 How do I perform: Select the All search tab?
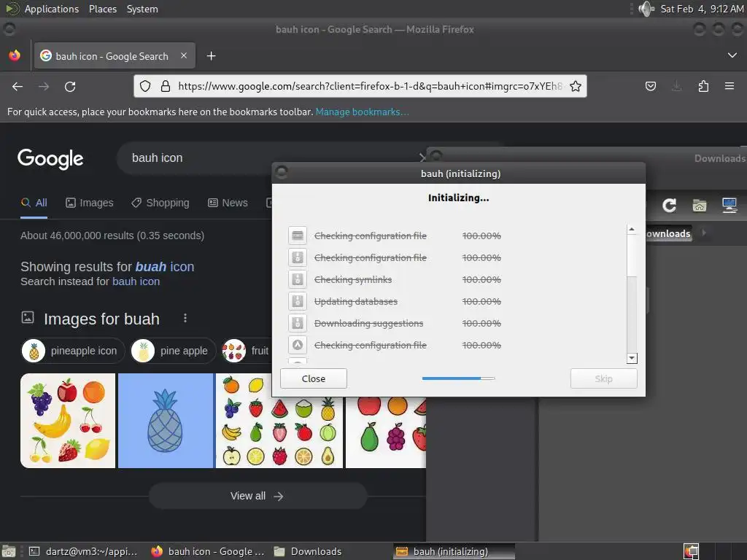pos(34,203)
